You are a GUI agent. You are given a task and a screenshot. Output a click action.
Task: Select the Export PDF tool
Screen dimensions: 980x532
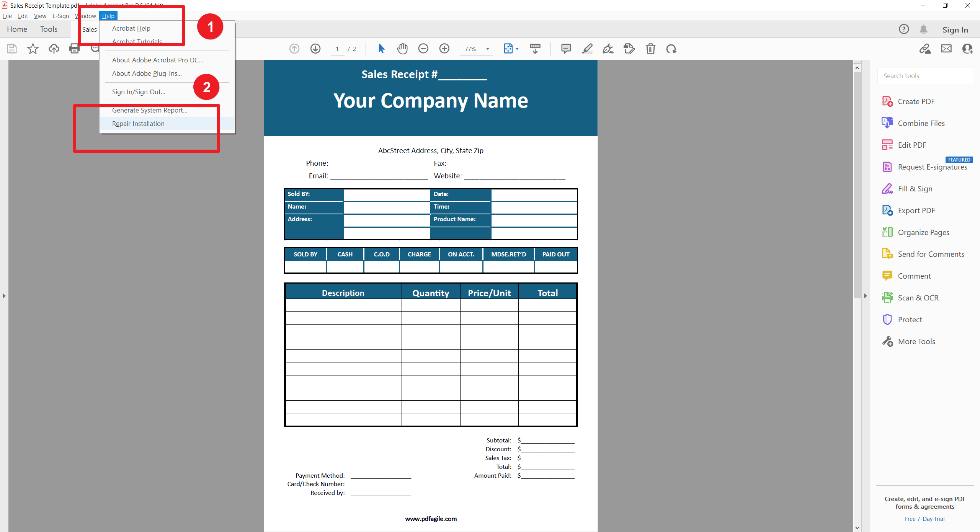point(916,210)
